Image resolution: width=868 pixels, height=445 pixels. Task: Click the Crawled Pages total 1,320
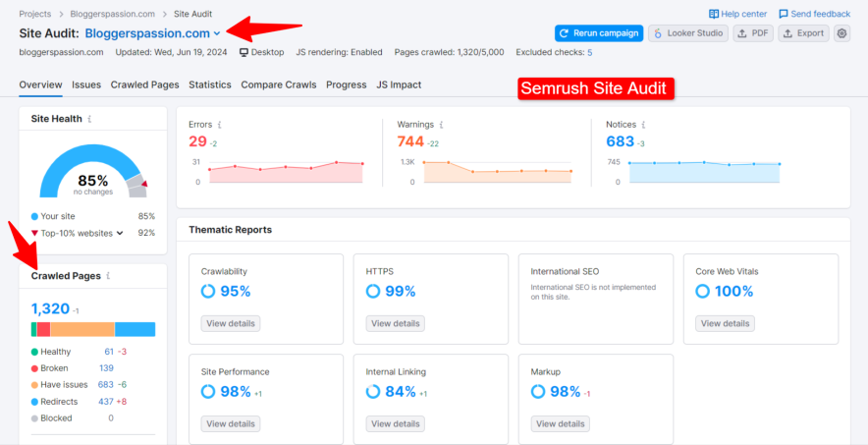coord(50,308)
